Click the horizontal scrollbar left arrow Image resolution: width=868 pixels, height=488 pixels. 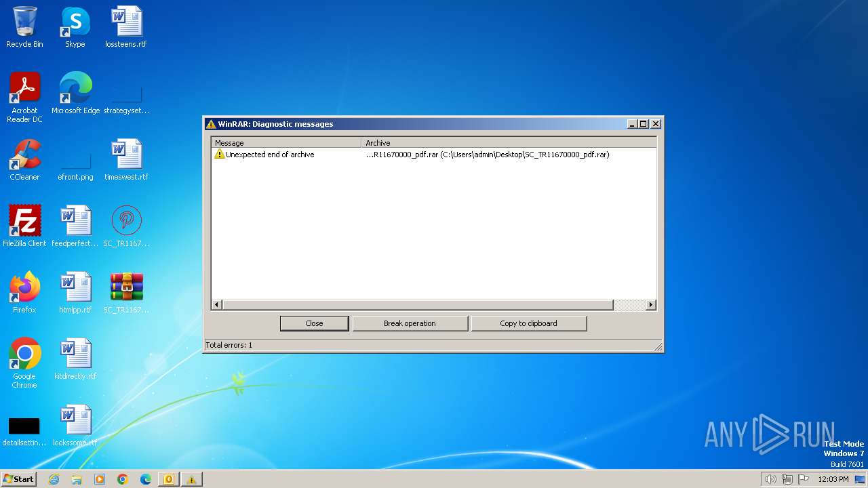tap(217, 305)
